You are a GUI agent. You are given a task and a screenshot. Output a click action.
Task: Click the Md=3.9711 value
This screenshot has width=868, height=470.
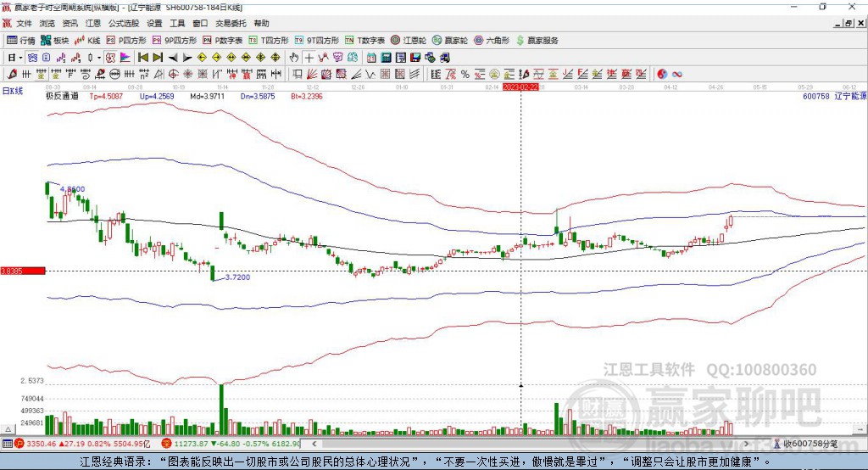[208, 96]
